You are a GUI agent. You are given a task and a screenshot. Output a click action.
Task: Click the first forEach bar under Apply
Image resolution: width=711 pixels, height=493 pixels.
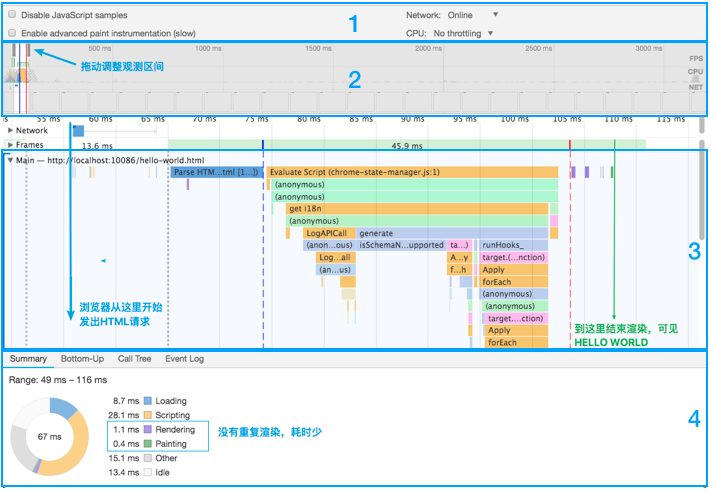point(514,282)
